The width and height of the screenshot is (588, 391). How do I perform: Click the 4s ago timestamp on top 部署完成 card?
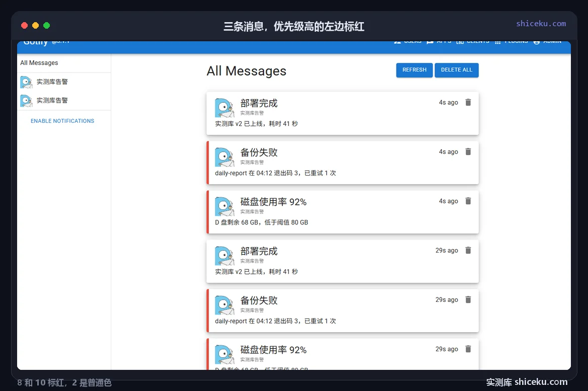[449, 102]
